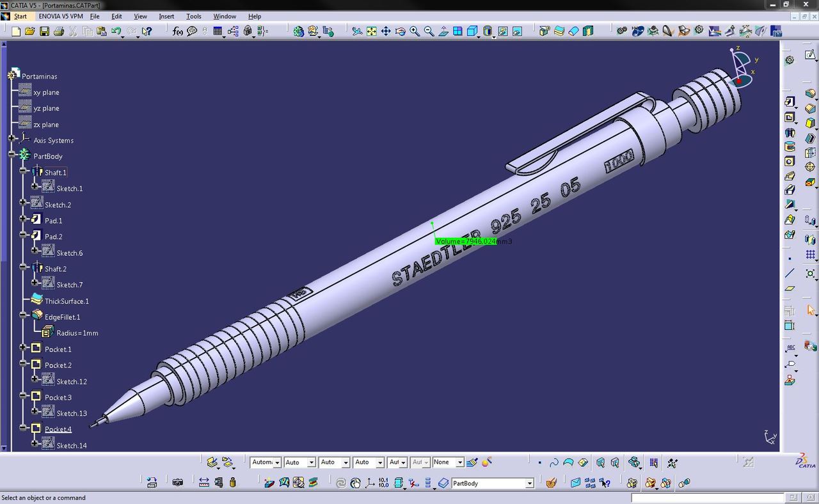This screenshot has height=504, width=819.
Task: Click the Painter brush icon beside None dropdown
Action: [x=472, y=462]
